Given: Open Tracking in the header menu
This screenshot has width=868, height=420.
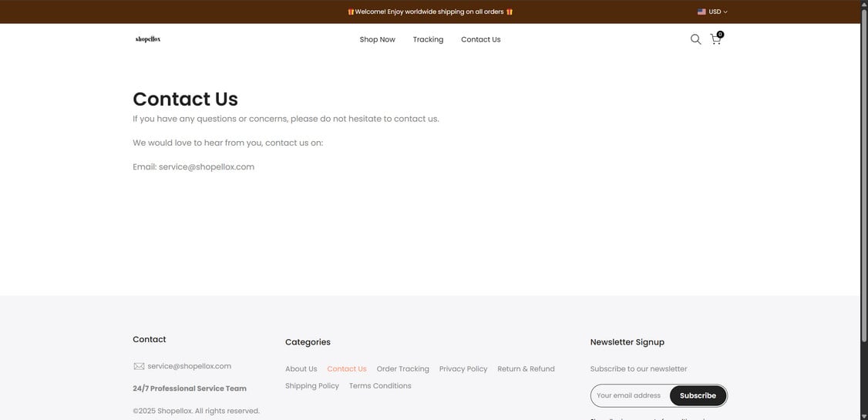Looking at the screenshot, I should 428,39.
